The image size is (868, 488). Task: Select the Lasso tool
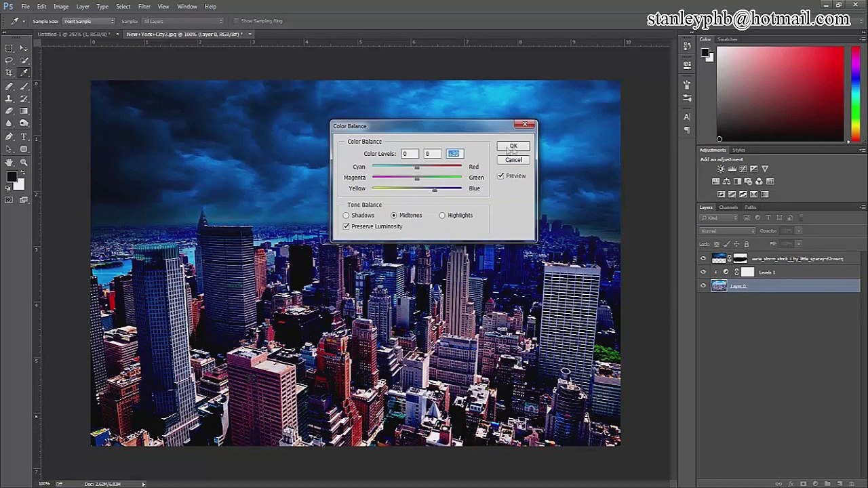coord(9,60)
